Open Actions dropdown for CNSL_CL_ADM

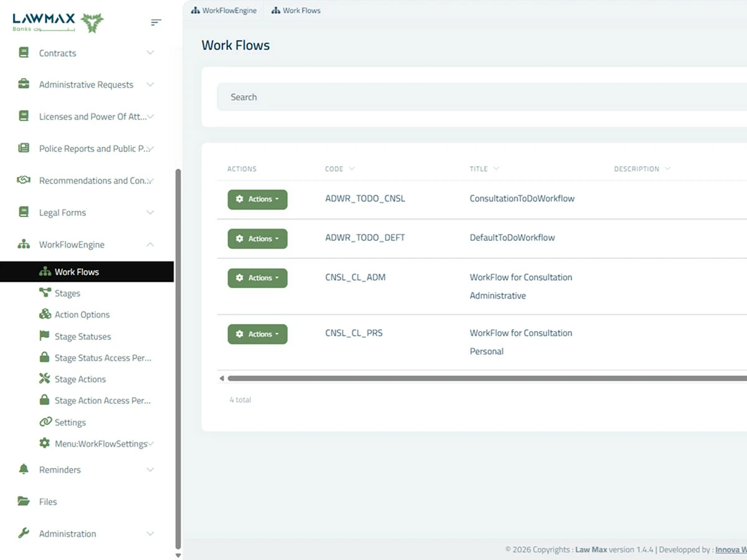pos(257,278)
